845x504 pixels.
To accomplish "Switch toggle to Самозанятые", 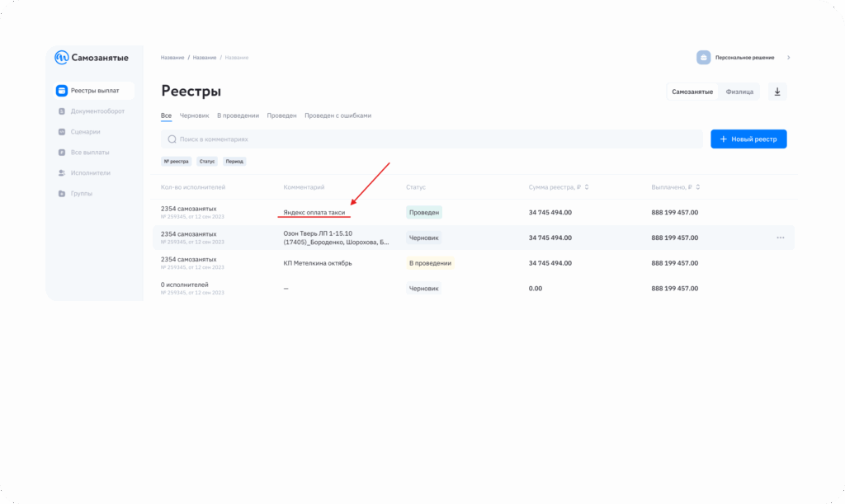I will pos(692,92).
